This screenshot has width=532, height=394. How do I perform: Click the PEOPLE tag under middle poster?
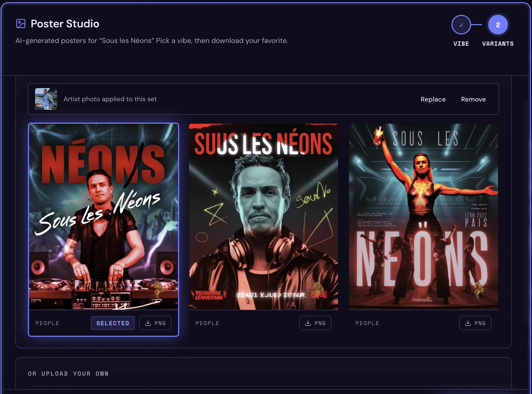207,323
